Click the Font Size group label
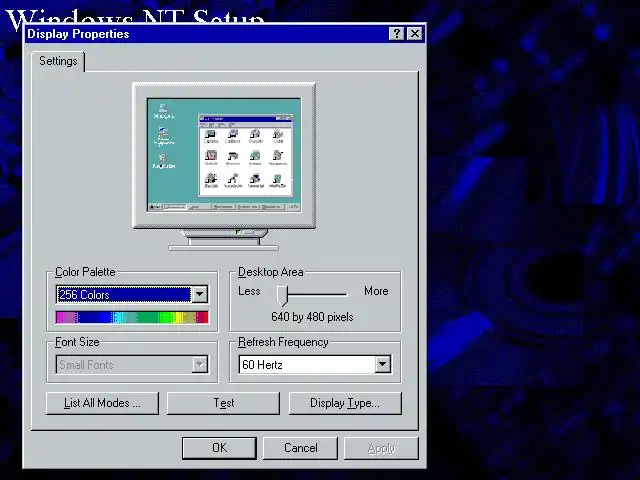 [77, 342]
